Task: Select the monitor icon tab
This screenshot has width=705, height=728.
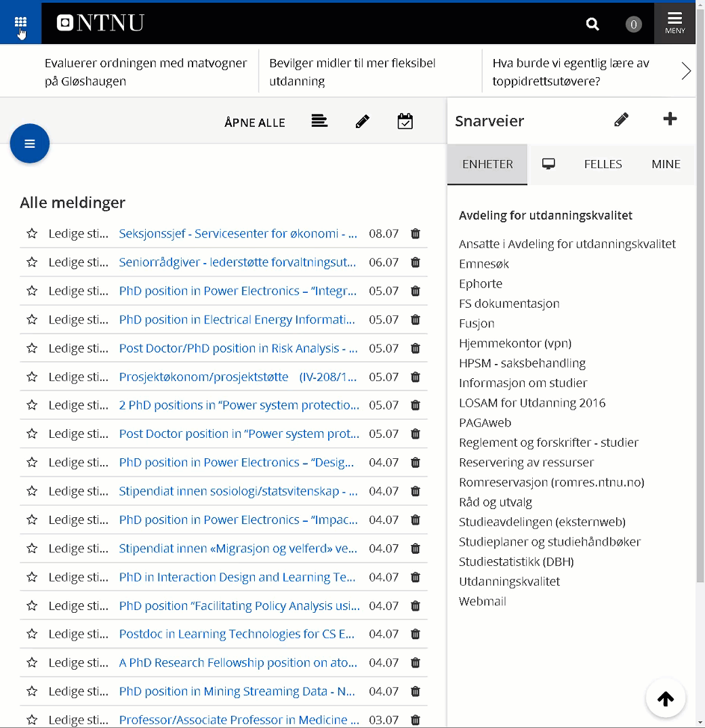Action: (548, 164)
